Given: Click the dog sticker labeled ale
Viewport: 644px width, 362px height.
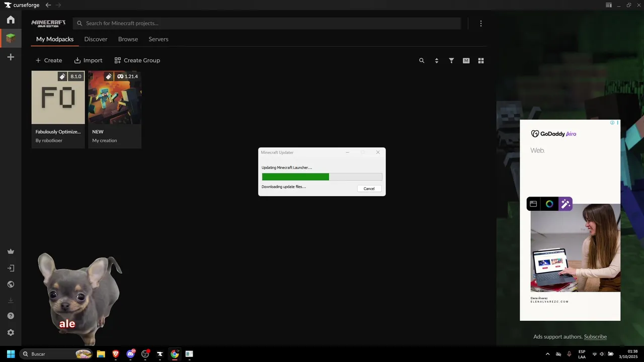Looking at the screenshot, I should 79,299.
